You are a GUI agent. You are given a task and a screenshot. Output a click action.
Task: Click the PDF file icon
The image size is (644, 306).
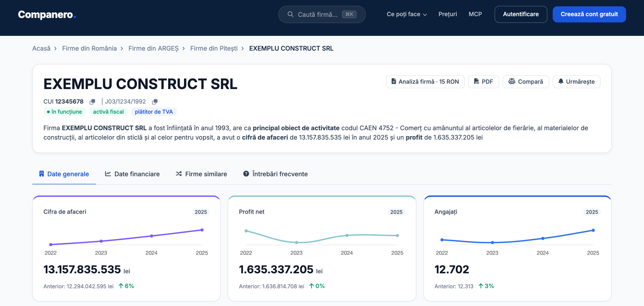(477, 81)
